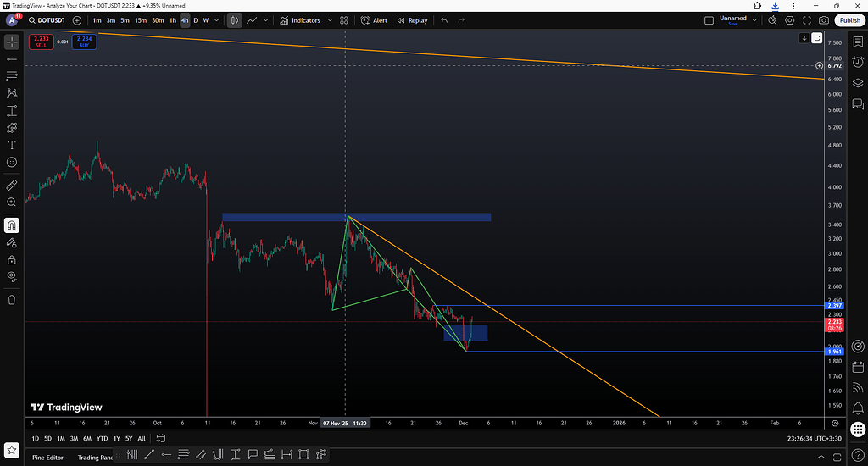This screenshot has width=868, height=466.
Task: Toggle hide all drawings eye icon
Action: click(12, 276)
